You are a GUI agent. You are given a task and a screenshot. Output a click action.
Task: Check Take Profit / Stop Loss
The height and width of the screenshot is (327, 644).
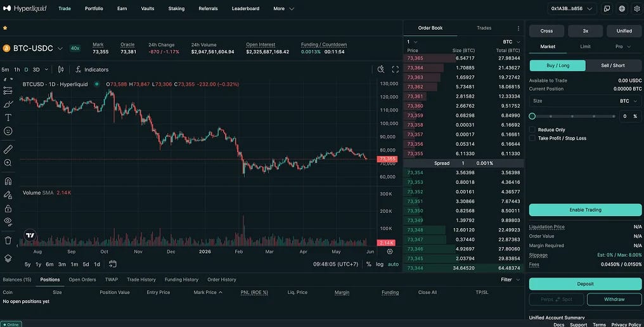coord(532,138)
